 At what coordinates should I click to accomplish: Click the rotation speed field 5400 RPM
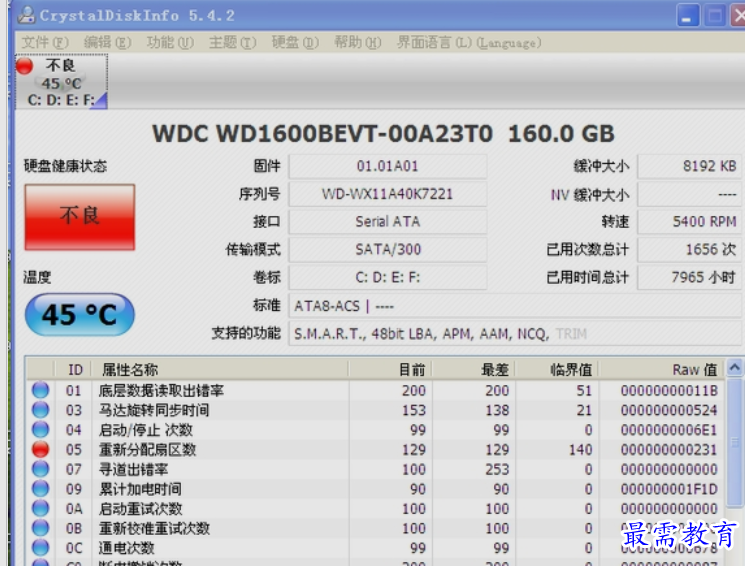click(689, 221)
